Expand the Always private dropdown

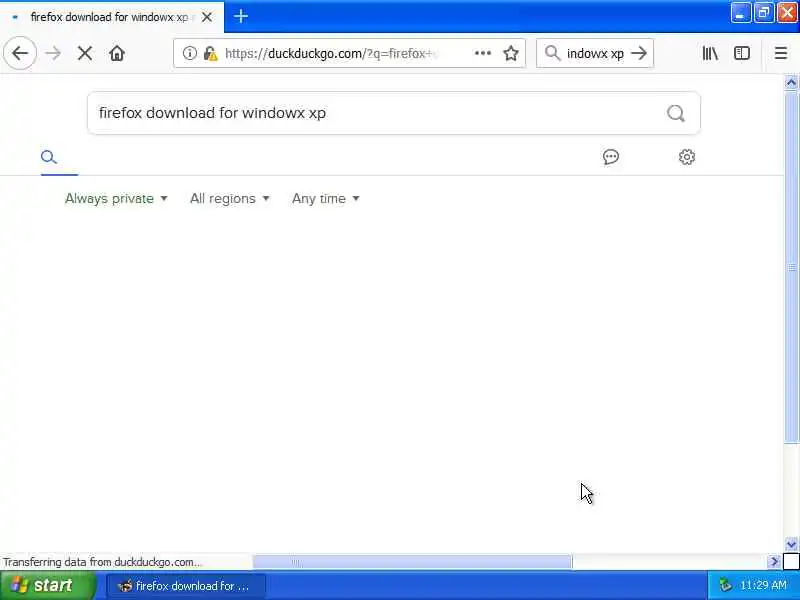116,198
